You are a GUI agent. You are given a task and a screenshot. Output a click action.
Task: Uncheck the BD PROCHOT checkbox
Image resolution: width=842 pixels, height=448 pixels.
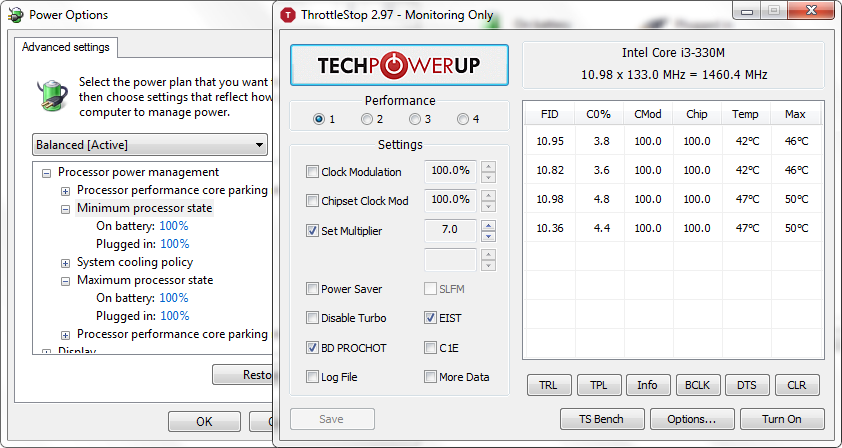coord(312,348)
